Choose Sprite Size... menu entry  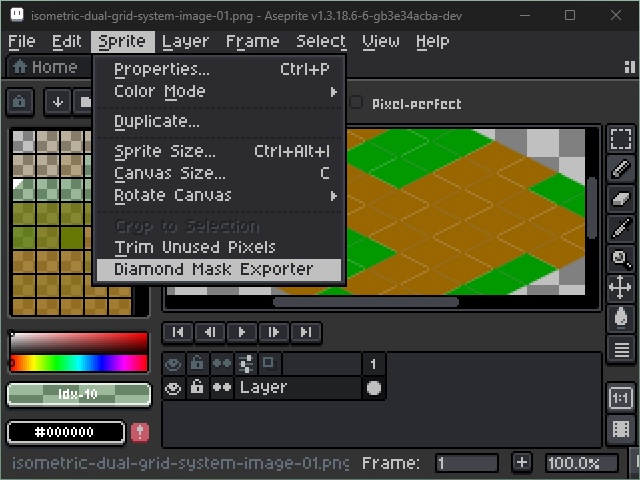coord(219,151)
